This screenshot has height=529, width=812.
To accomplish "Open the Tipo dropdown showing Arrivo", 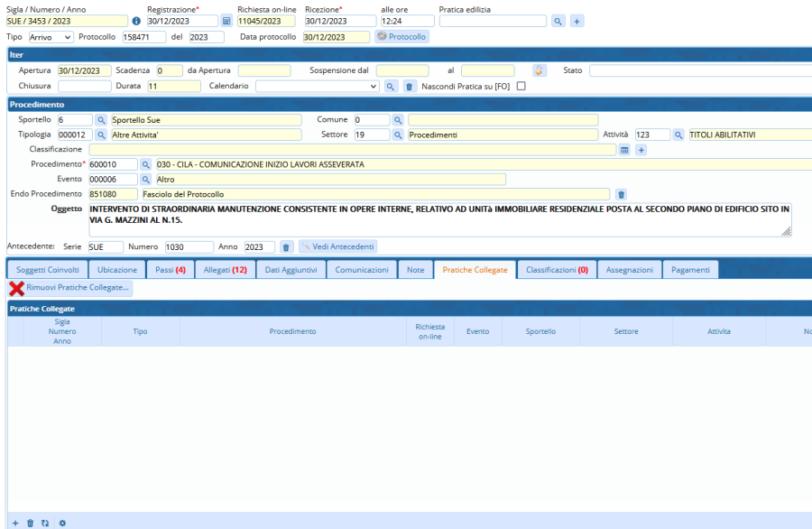I will click(51, 37).
